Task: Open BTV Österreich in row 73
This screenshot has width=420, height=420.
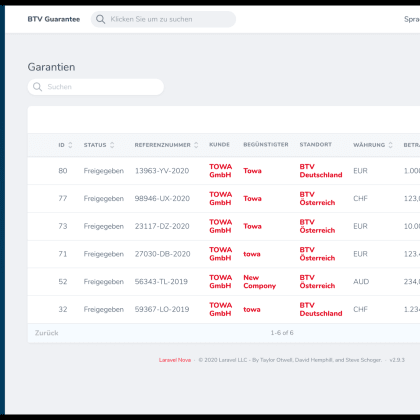Action: pos(317,226)
